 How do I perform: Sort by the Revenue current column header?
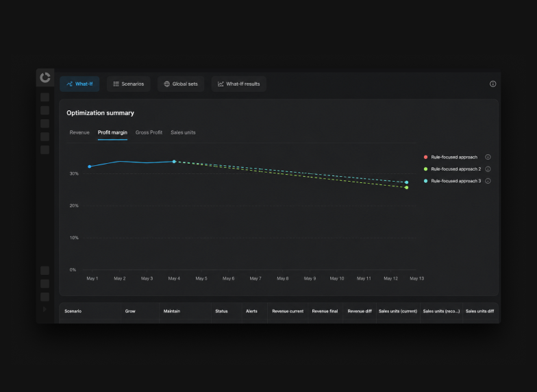(x=288, y=311)
